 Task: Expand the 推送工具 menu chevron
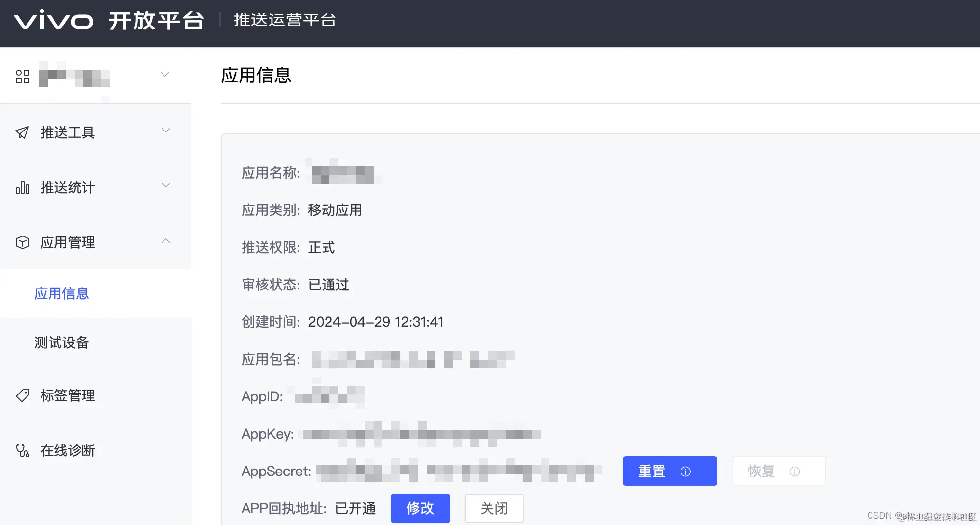pos(166,131)
